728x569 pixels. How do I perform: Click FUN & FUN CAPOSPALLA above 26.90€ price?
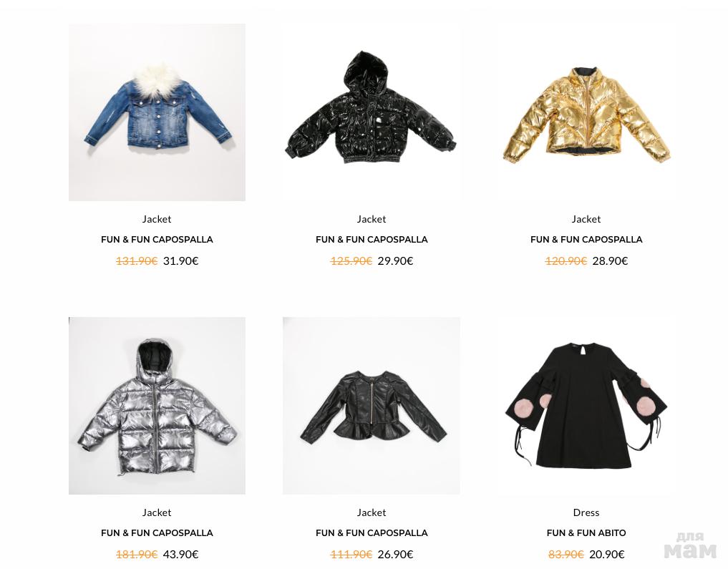[372, 532]
